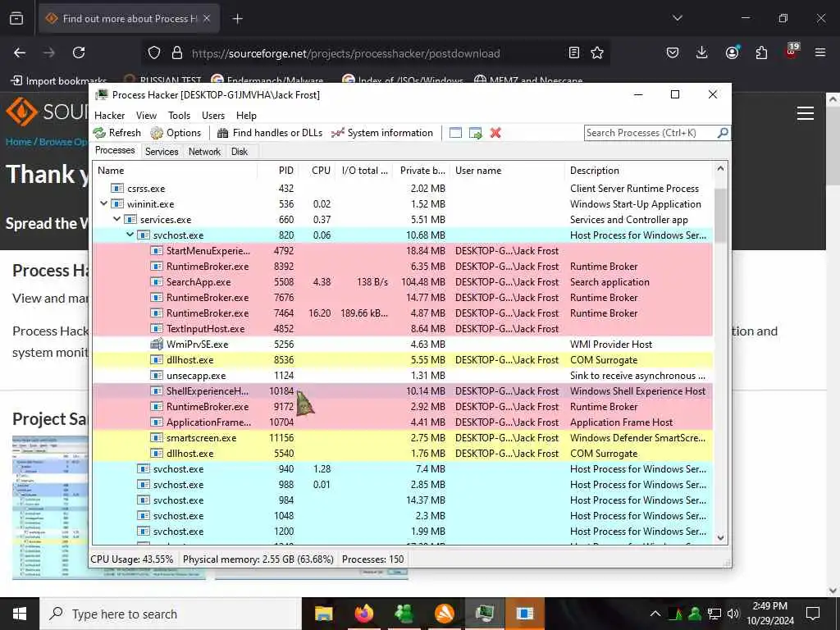Image resolution: width=840 pixels, height=630 pixels.
Task: Open the Hacker menu
Action: pyautogui.click(x=109, y=116)
